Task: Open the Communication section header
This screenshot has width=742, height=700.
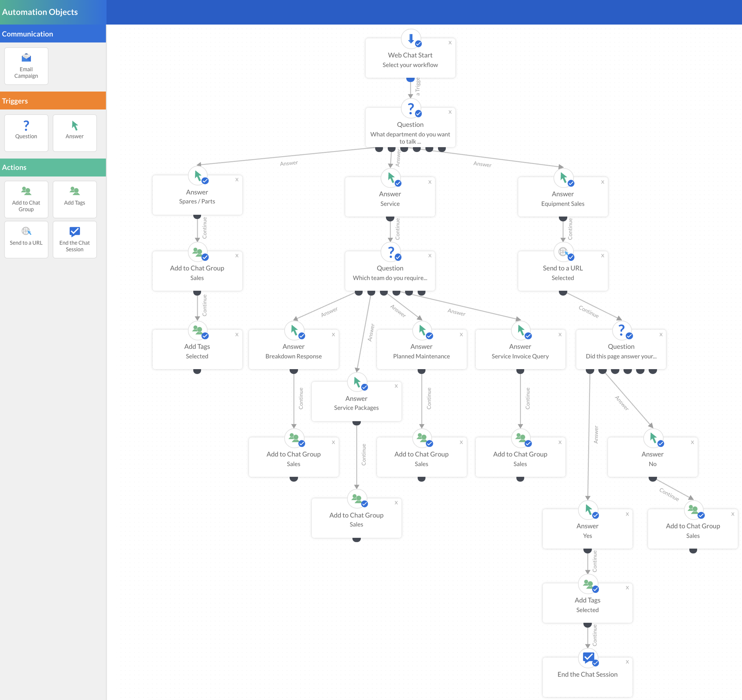Action: tap(53, 34)
